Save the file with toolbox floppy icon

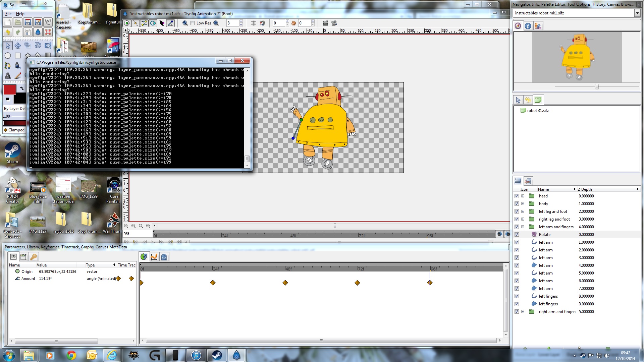[28, 22]
